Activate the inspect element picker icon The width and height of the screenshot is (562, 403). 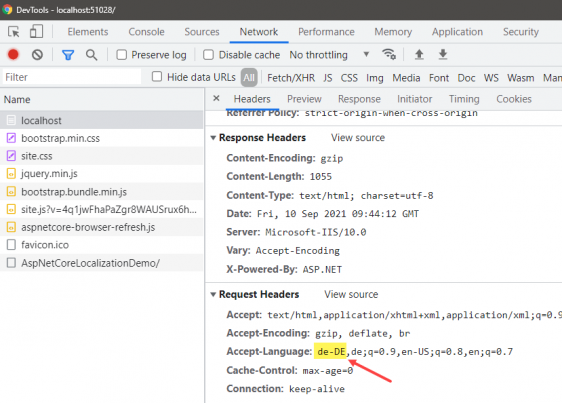[x=14, y=32]
